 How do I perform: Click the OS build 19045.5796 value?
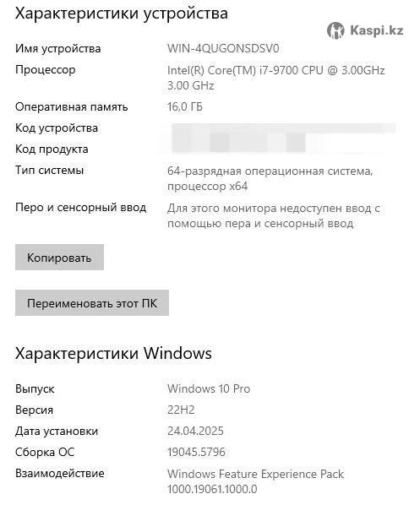click(196, 452)
